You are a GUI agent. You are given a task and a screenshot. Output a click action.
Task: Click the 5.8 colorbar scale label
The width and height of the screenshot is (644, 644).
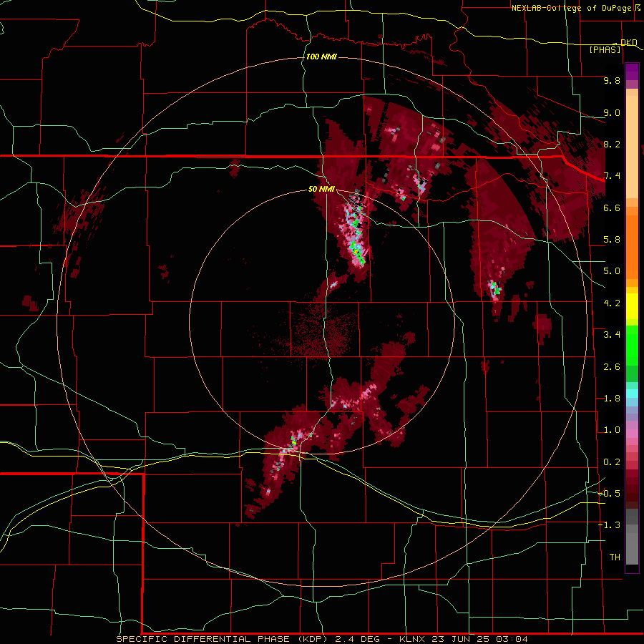pos(612,240)
